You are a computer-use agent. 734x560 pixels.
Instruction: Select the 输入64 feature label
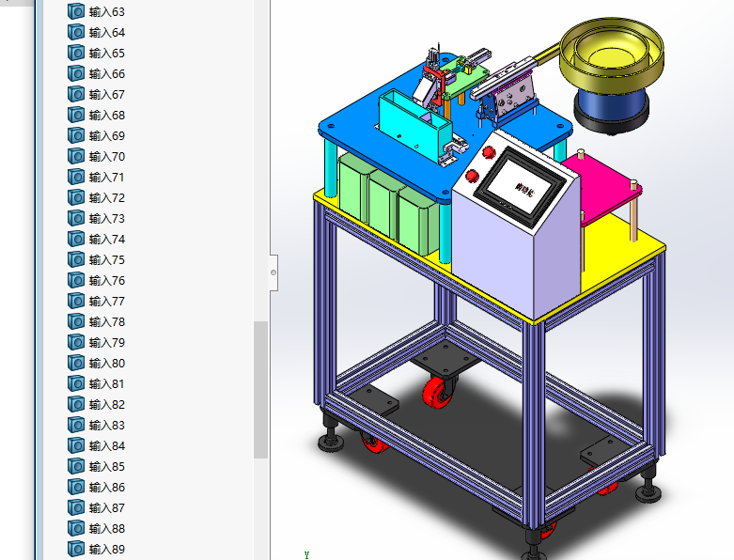click(107, 33)
